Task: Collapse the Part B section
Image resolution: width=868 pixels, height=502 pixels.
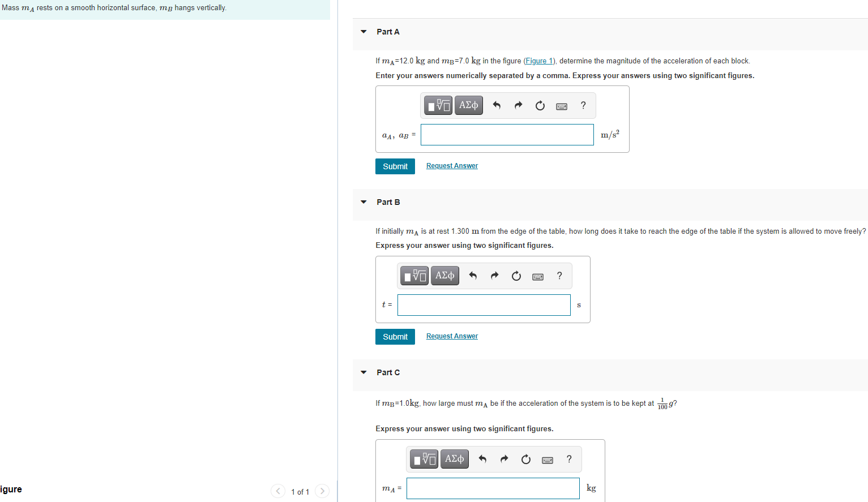Action: click(363, 202)
